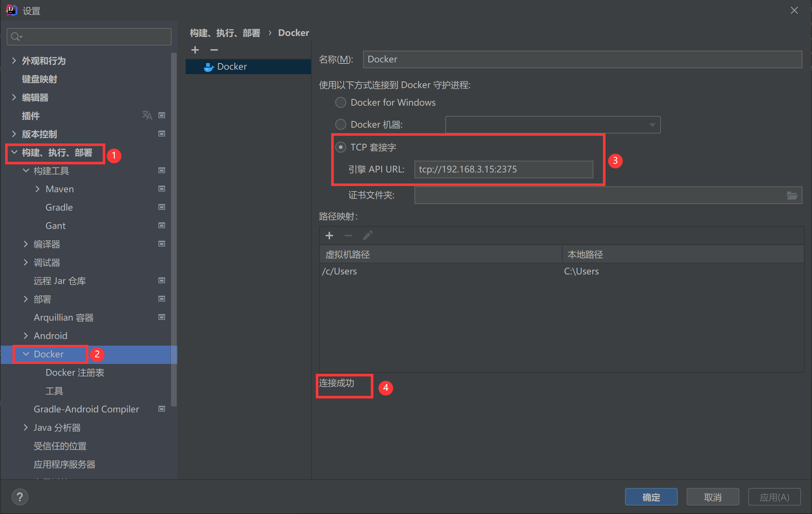Click the help question mark icon
Image resolution: width=812 pixels, height=514 pixels.
click(20, 497)
